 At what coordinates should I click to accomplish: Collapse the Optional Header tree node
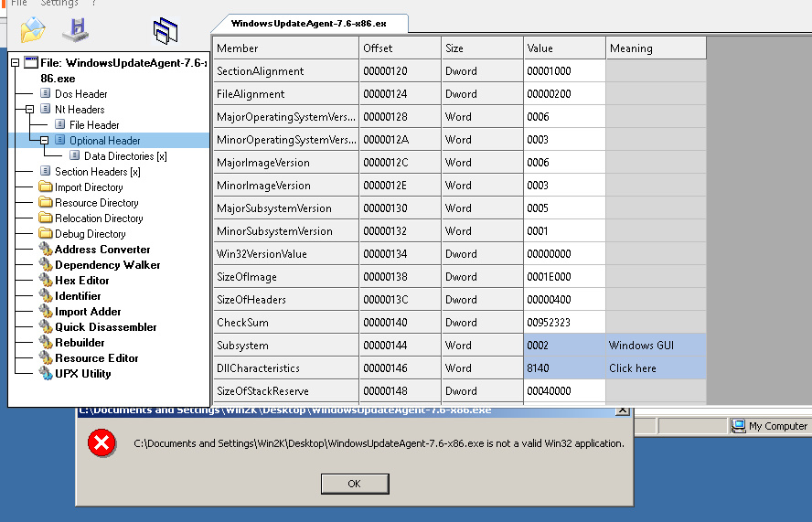[44, 141]
